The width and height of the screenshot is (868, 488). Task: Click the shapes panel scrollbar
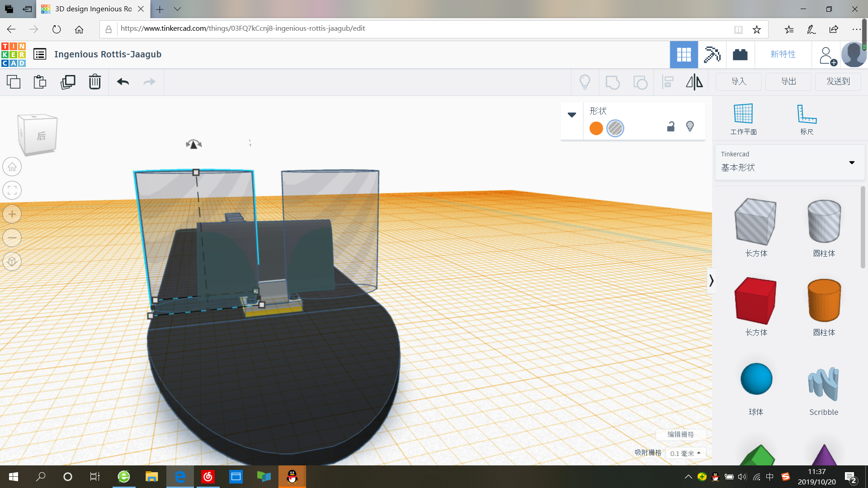pos(863,228)
